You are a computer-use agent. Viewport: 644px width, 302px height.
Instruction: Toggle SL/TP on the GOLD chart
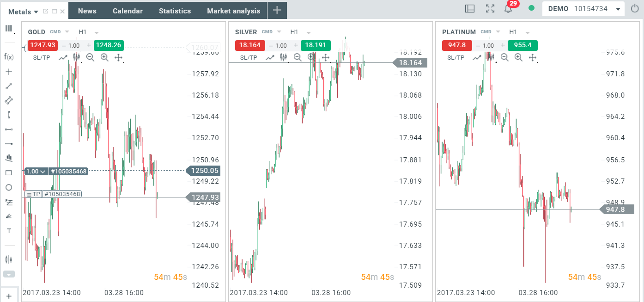click(42, 57)
